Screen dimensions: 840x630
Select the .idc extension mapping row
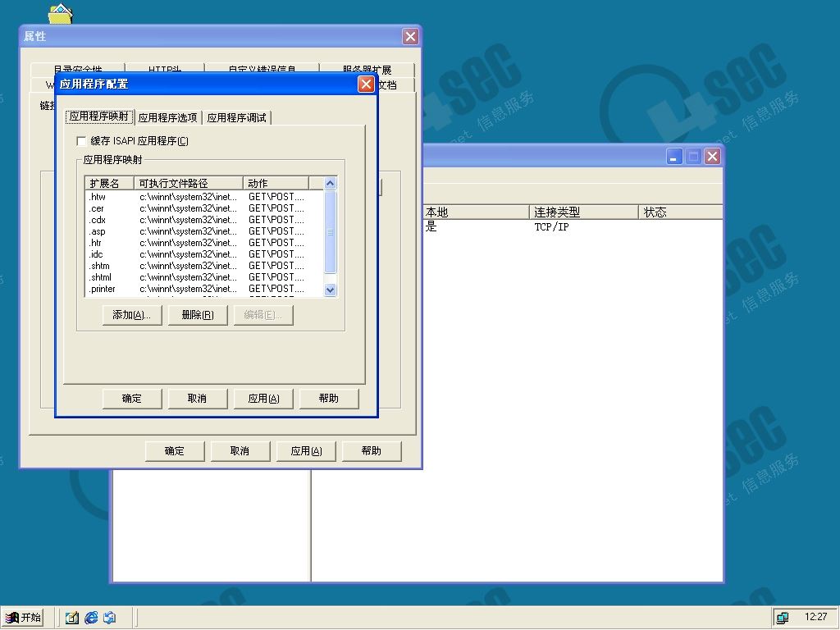click(x=204, y=254)
